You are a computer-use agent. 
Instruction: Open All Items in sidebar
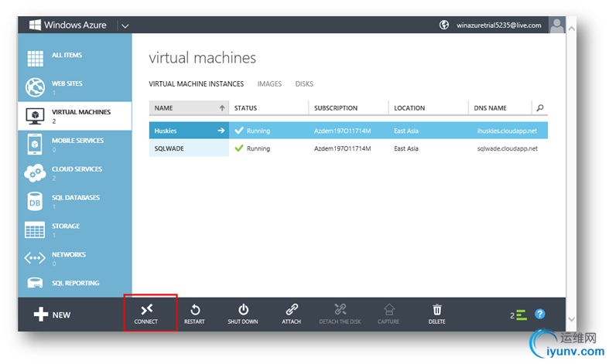click(x=74, y=58)
